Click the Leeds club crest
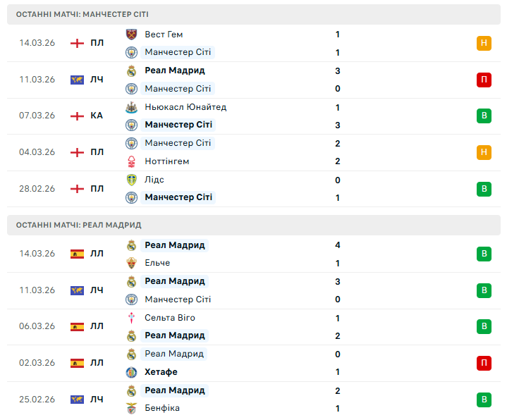Image resolution: width=507 pixels, height=420 pixels. tap(131, 180)
